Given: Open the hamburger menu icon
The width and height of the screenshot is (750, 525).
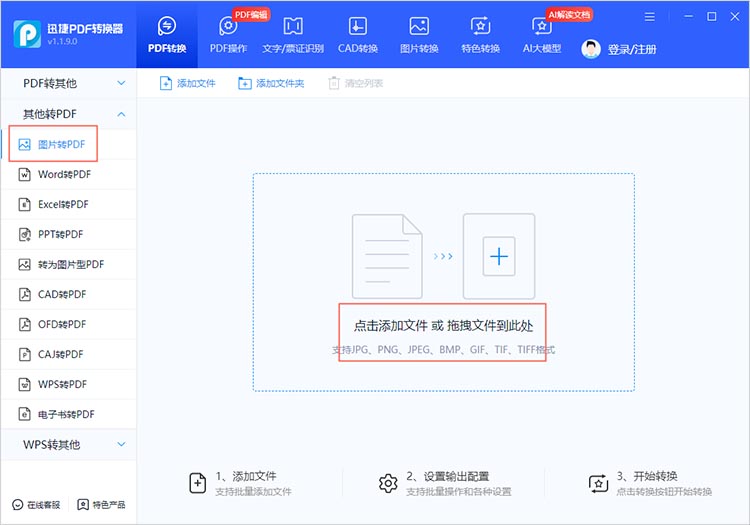Looking at the screenshot, I should coord(650,17).
